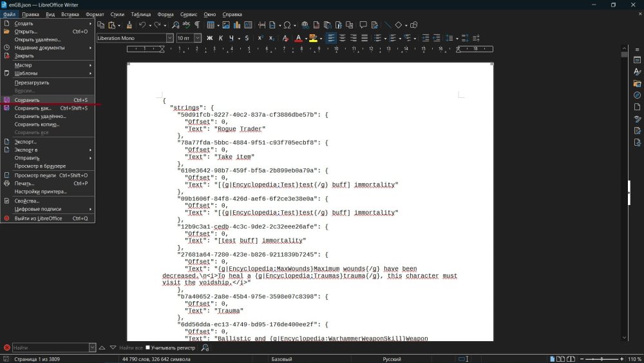644x363 pixels.
Task: Click the spell check abc icon
Action: (x=186, y=25)
